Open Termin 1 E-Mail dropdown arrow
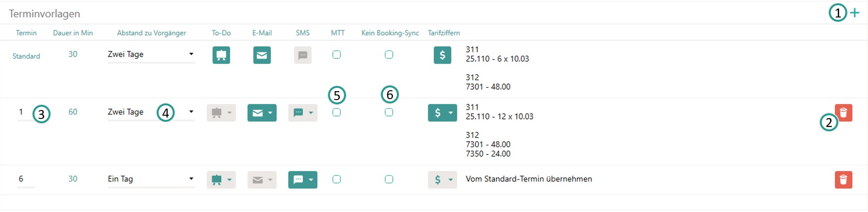 [x=270, y=113]
